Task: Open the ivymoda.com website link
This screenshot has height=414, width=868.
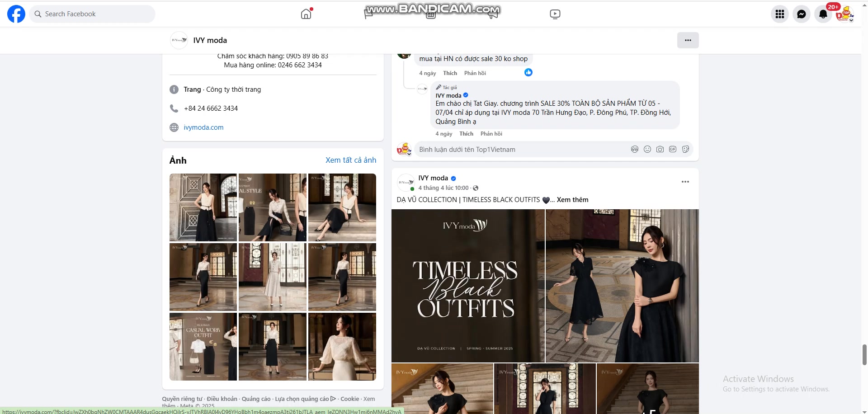Action: click(203, 127)
